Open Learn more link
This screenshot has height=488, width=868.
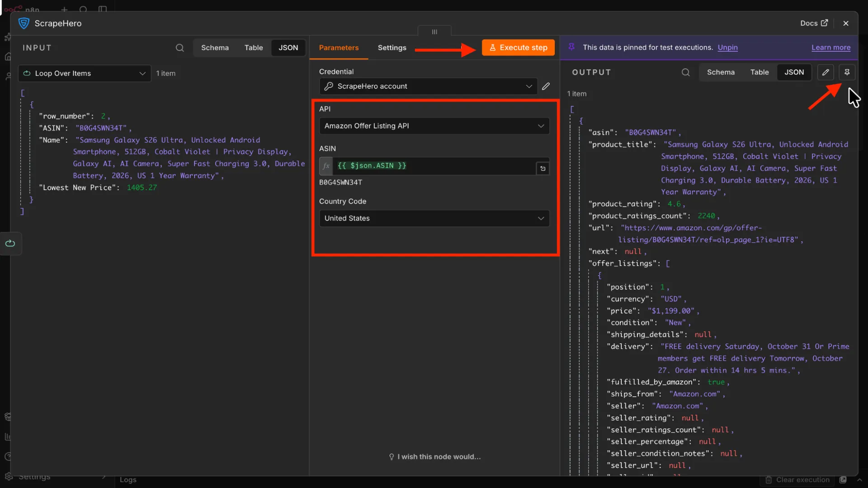[x=830, y=47]
